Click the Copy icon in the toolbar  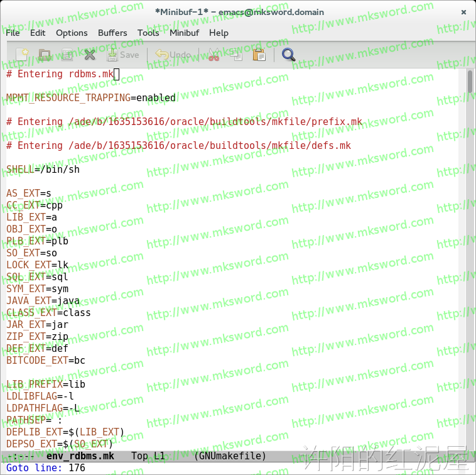pyautogui.click(x=236, y=55)
